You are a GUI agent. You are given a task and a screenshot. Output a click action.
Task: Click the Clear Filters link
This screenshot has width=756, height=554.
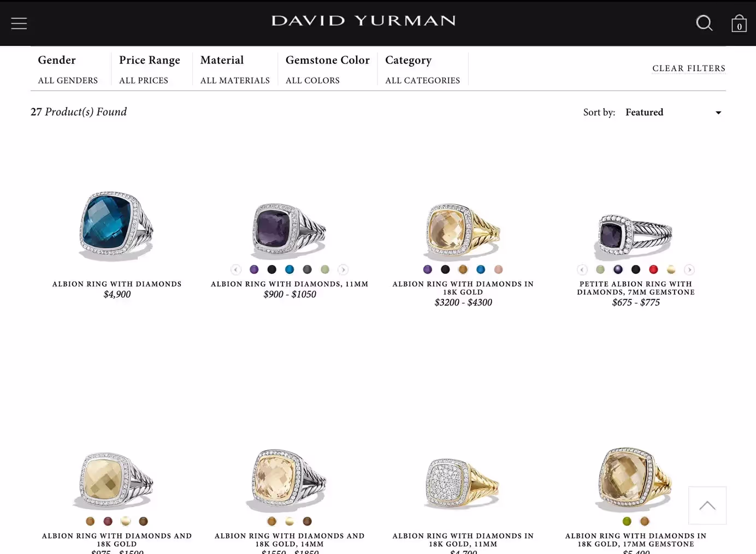(689, 68)
